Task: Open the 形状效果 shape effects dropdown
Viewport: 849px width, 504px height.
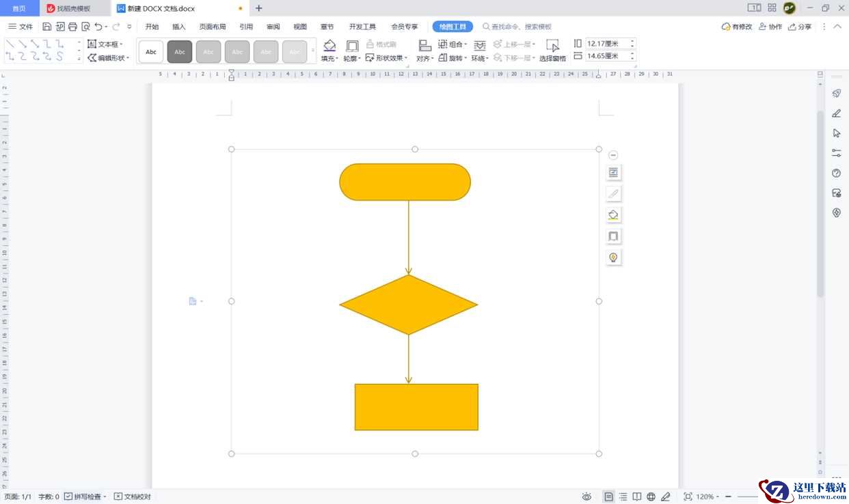Action: pos(386,58)
